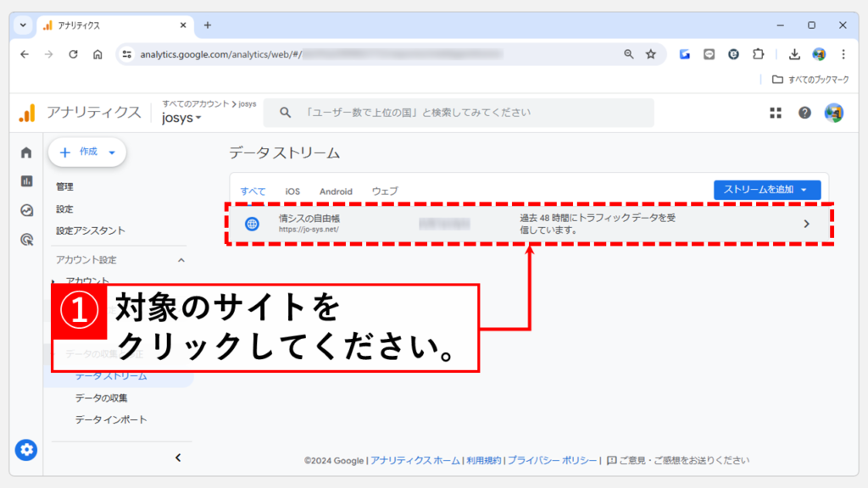Bookmark this page with the star

click(x=651, y=54)
